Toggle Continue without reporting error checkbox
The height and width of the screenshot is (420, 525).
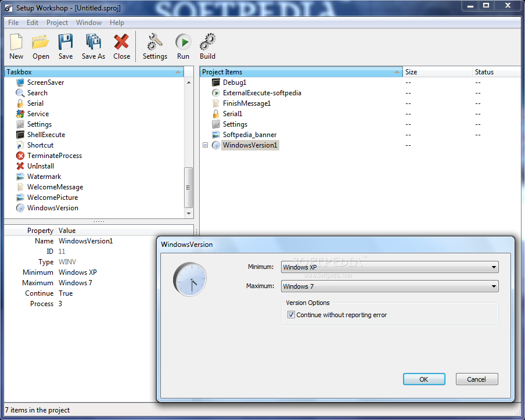click(291, 315)
